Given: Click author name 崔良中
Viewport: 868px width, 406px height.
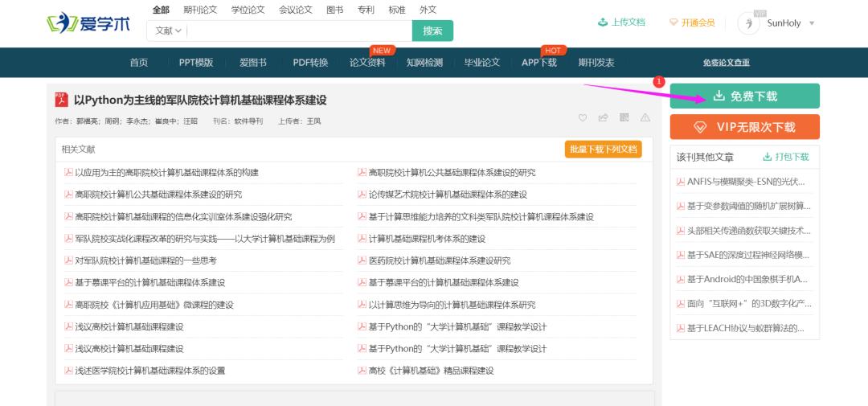Looking at the screenshot, I should [164, 121].
